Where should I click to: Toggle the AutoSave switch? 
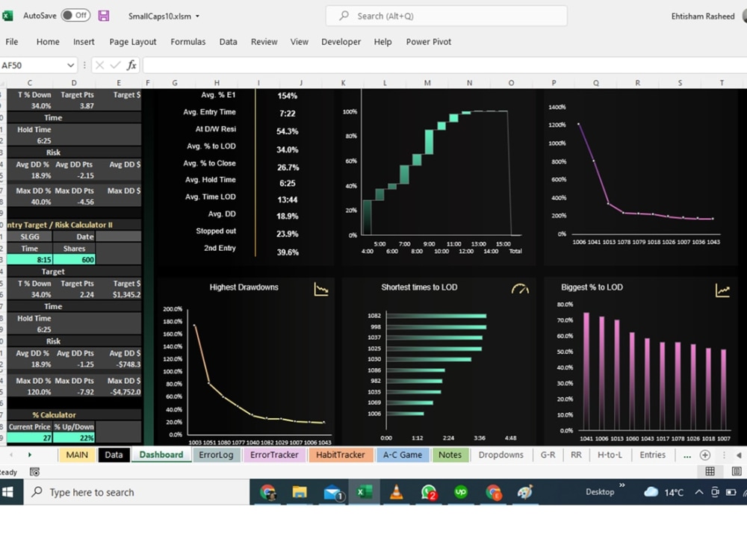point(75,15)
